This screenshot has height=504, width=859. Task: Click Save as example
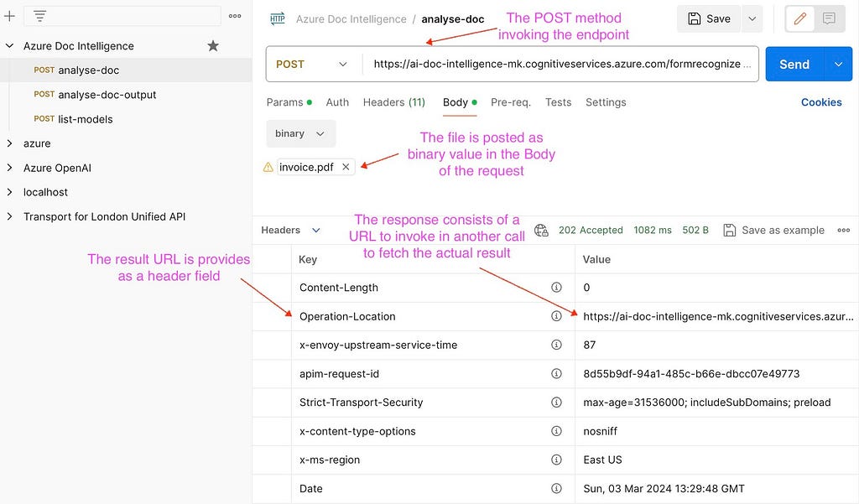click(x=773, y=230)
